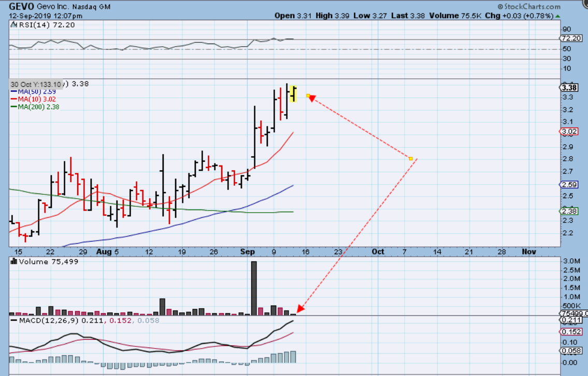Click the MA(200) 2.38 legend entry
588x376 pixels.
pos(35,106)
